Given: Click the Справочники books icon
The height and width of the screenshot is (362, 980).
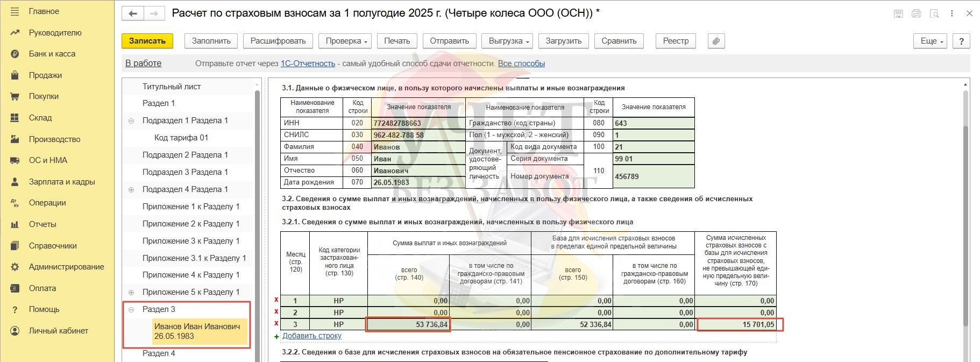Looking at the screenshot, I should pyautogui.click(x=15, y=246).
